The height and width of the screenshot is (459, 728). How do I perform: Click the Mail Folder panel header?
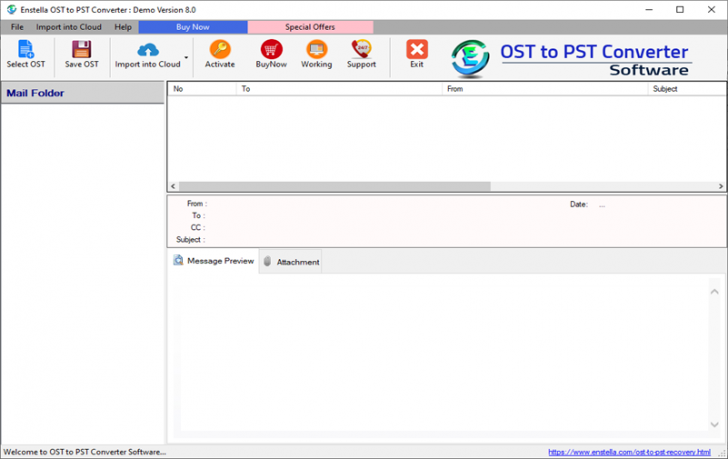click(x=83, y=93)
